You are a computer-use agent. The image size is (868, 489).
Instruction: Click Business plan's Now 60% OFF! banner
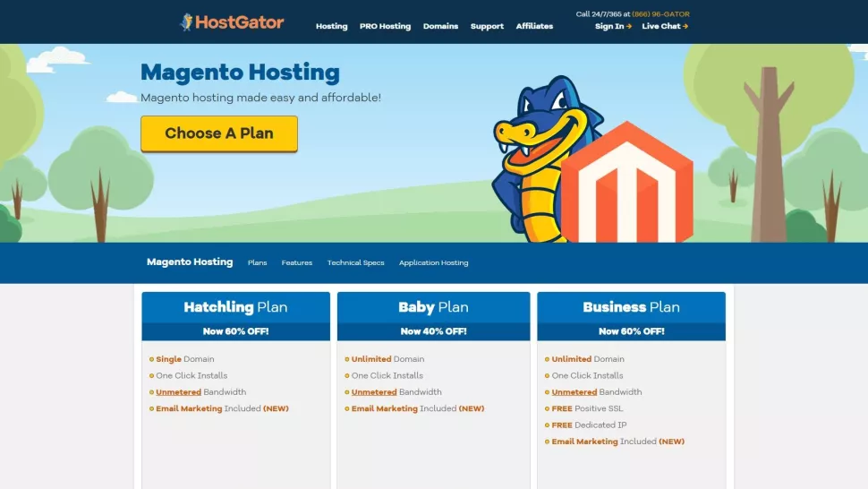point(631,331)
